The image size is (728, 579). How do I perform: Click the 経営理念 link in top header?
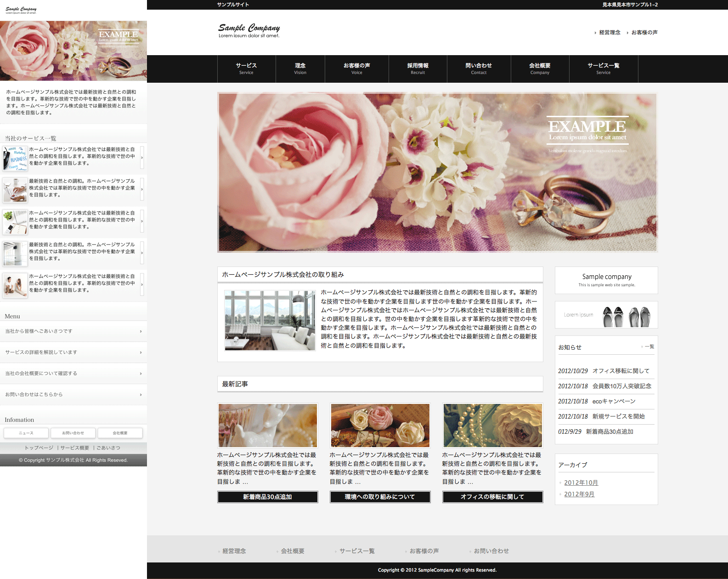click(x=609, y=33)
